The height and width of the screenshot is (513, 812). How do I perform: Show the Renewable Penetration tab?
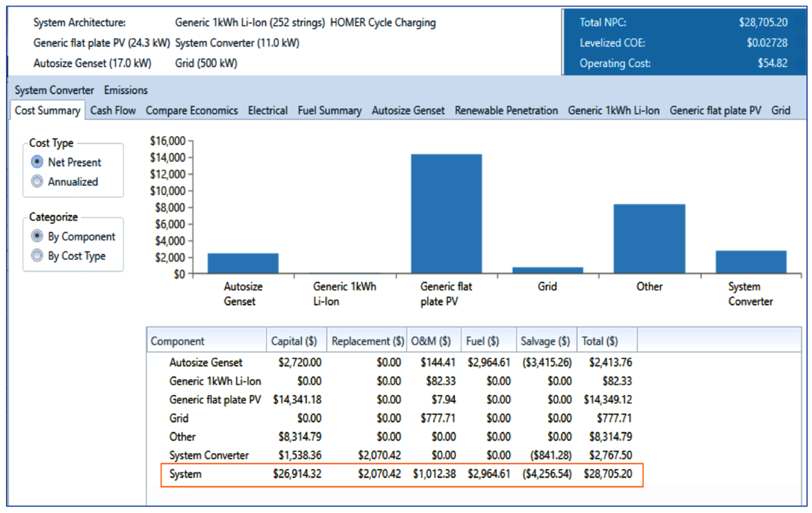pyautogui.click(x=506, y=110)
